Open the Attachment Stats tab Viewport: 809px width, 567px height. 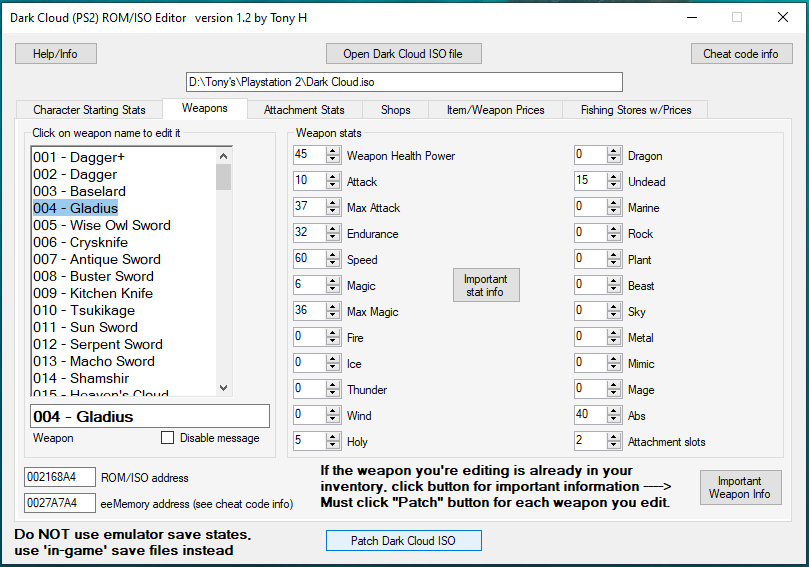[x=304, y=110]
